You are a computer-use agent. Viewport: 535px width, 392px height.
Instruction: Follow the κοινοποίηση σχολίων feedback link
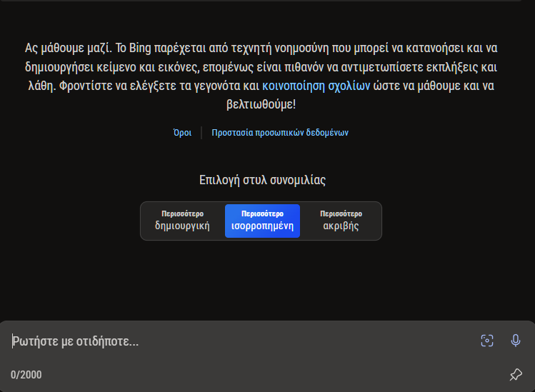click(316, 85)
